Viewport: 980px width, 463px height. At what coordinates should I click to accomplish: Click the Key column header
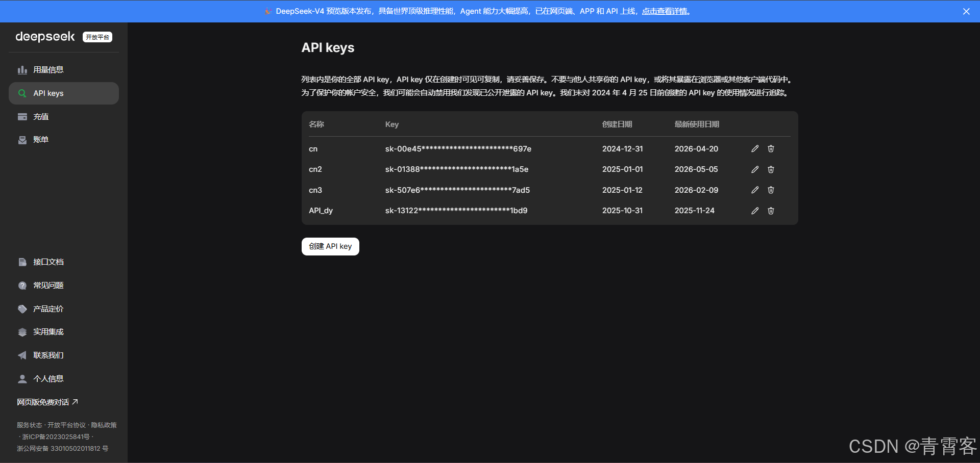click(392, 124)
